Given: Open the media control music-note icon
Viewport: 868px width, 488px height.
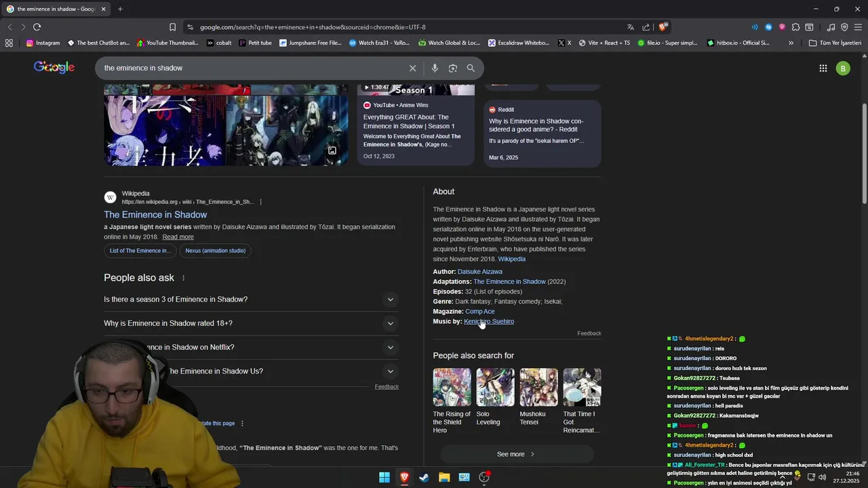Looking at the screenshot, I should click(831, 27).
